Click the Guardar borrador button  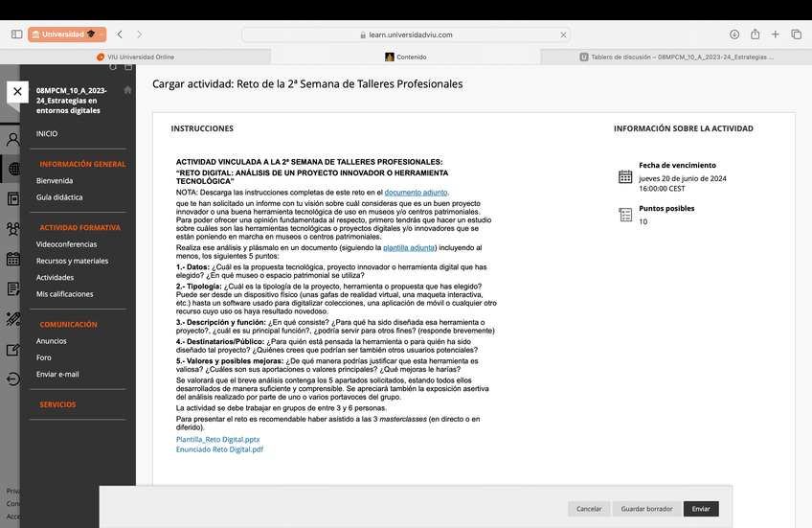tap(646, 509)
